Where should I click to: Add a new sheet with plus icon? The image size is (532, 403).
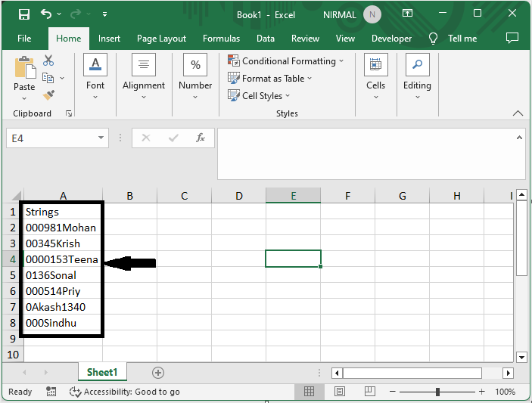tap(157, 373)
